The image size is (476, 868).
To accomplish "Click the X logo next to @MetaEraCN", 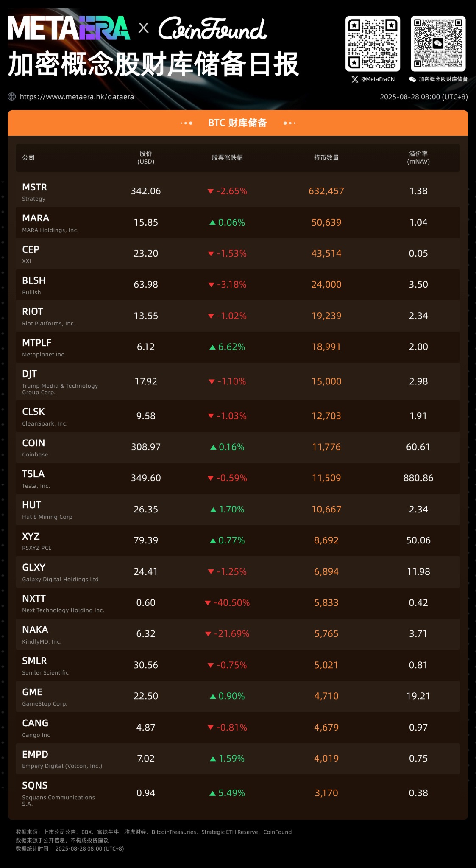I will [x=355, y=79].
